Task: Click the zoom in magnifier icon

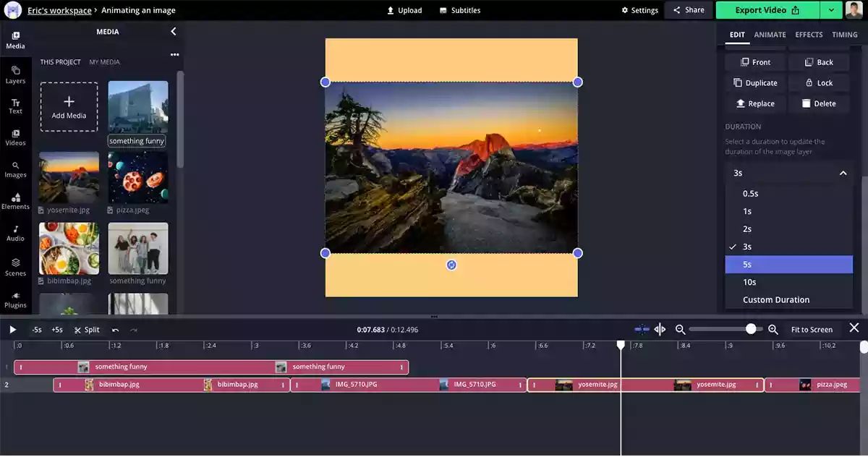Action: (773, 330)
